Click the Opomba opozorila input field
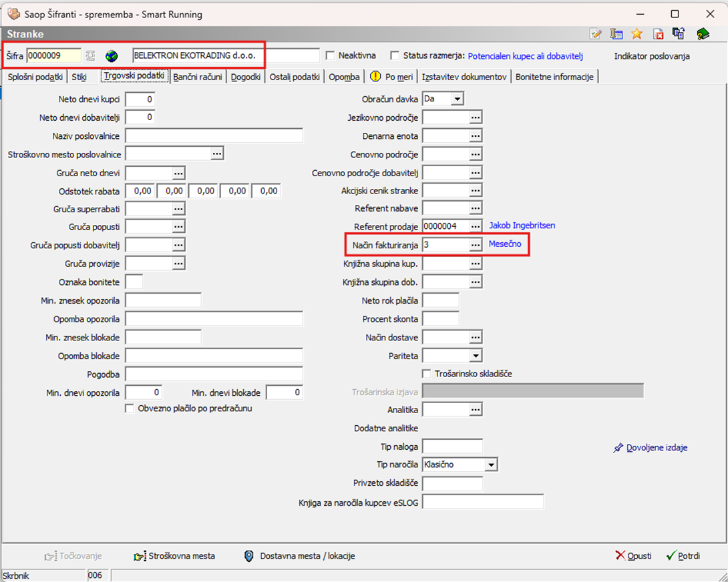The width and height of the screenshot is (728, 582). click(214, 319)
